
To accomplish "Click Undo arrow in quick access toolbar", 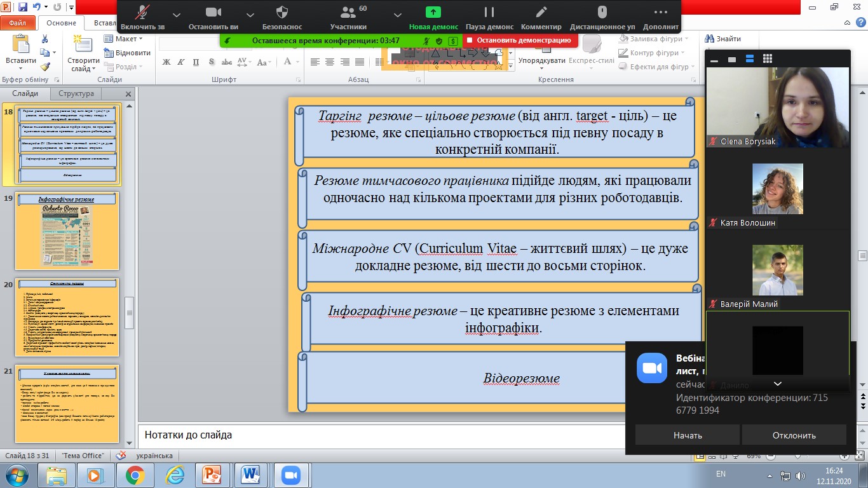I will tap(37, 8).
